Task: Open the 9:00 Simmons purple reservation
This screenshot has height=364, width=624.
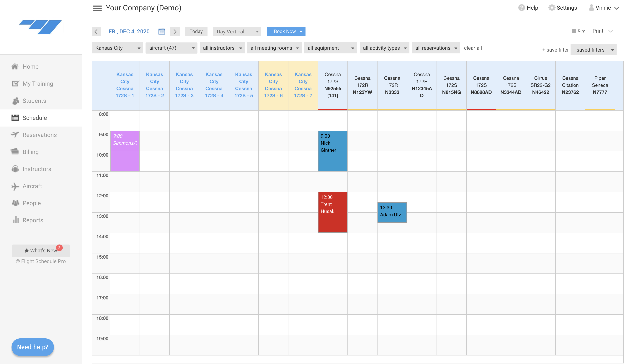Action: (x=125, y=151)
